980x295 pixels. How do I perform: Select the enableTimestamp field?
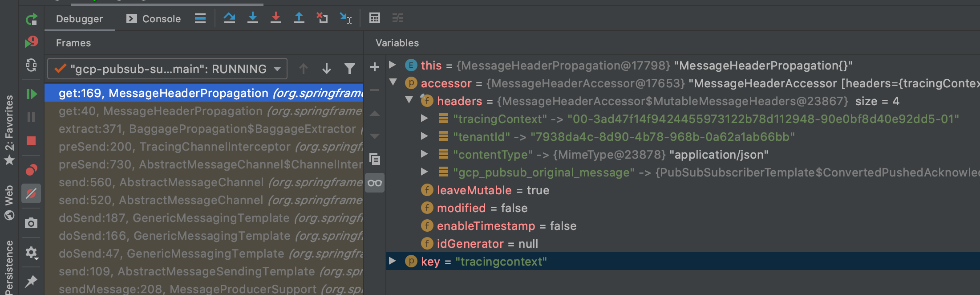[x=683, y=226]
